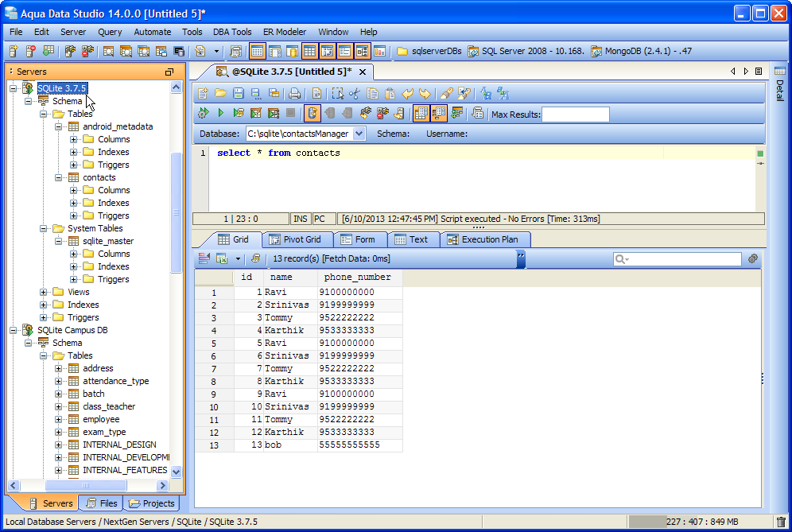Open the Query menu
The image size is (792, 532).
tap(110, 32)
